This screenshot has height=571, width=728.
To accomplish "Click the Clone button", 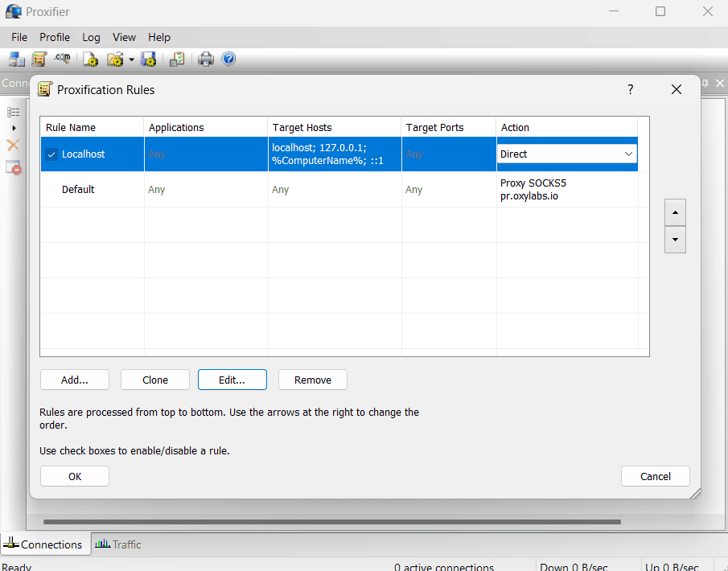I will [155, 380].
